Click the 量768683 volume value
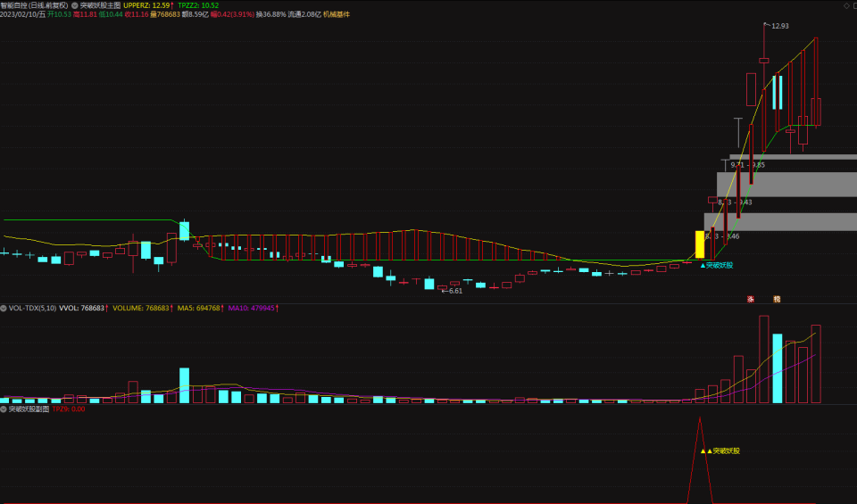The height and width of the screenshot is (504, 857). [165, 15]
